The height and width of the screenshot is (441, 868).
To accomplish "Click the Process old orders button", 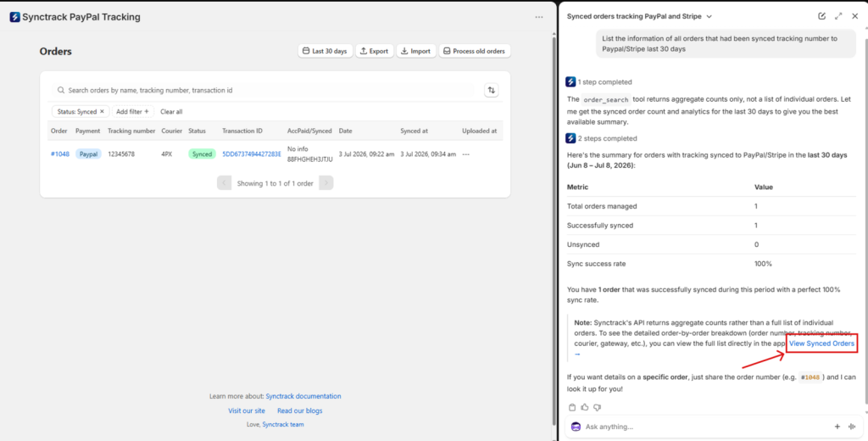I will pyautogui.click(x=475, y=51).
